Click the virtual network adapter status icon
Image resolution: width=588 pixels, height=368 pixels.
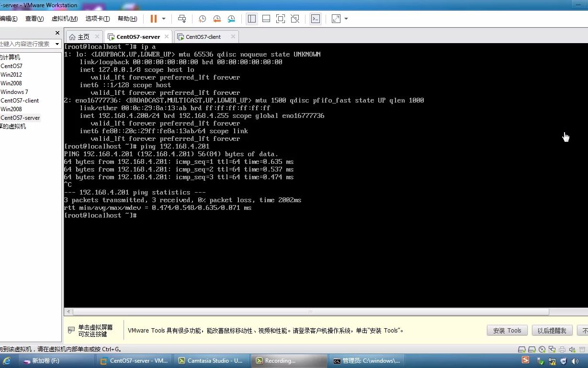click(552, 350)
